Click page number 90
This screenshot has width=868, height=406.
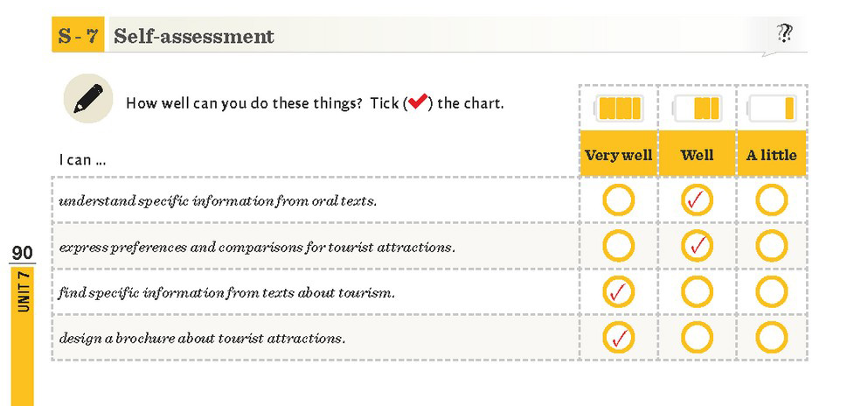click(22, 253)
